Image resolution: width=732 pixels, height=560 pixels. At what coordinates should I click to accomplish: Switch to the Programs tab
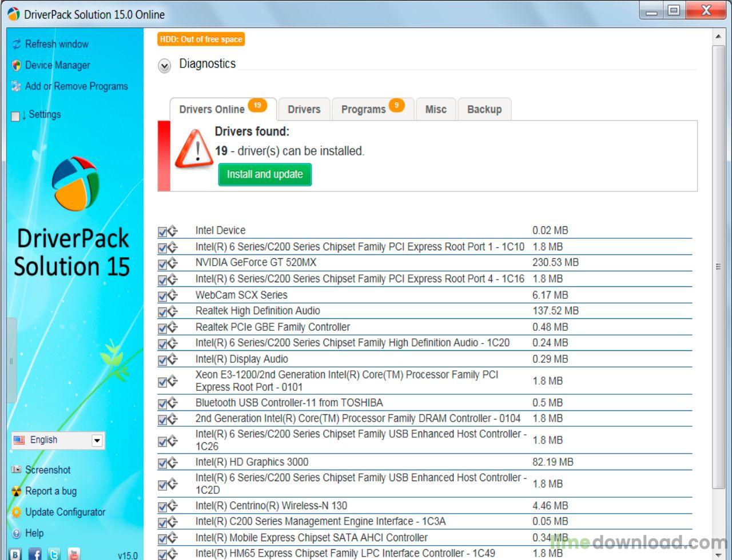tap(364, 109)
